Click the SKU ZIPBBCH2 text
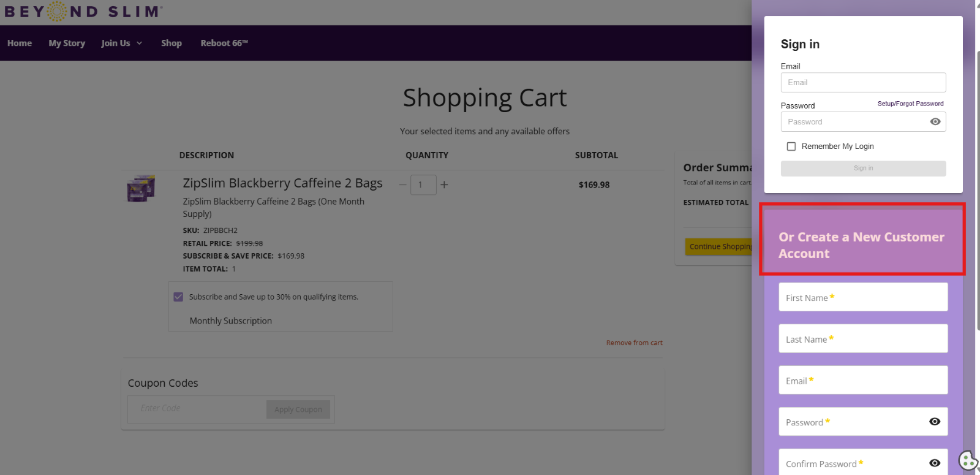The width and height of the screenshot is (980, 475). pos(210,230)
